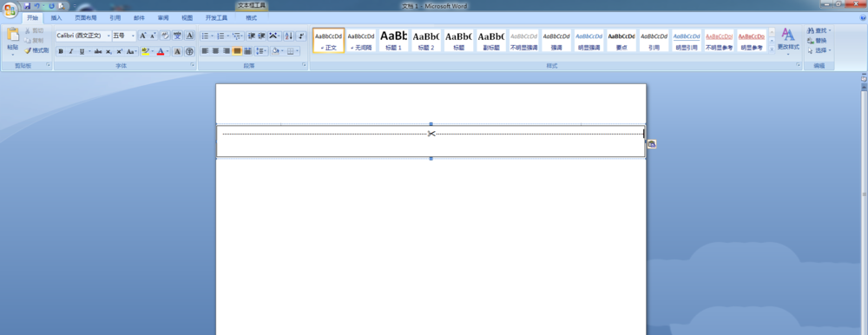Open layout options icon beside text box

652,144
